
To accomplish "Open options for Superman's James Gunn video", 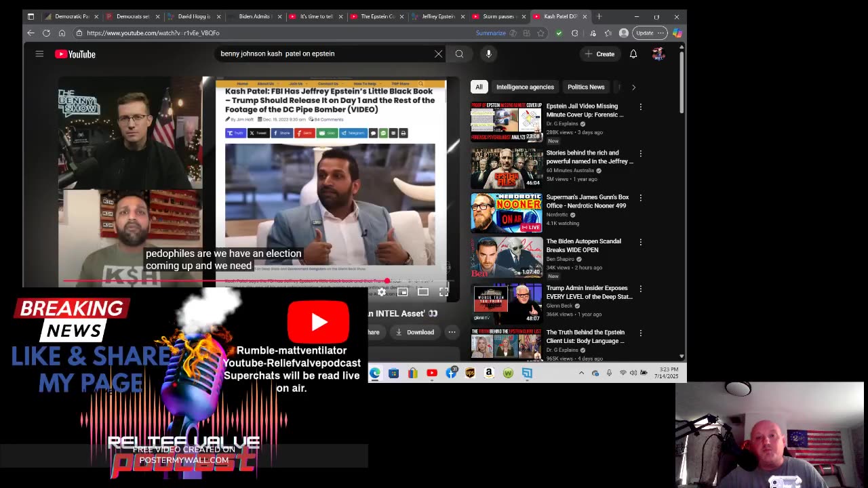I will (640, 198).
